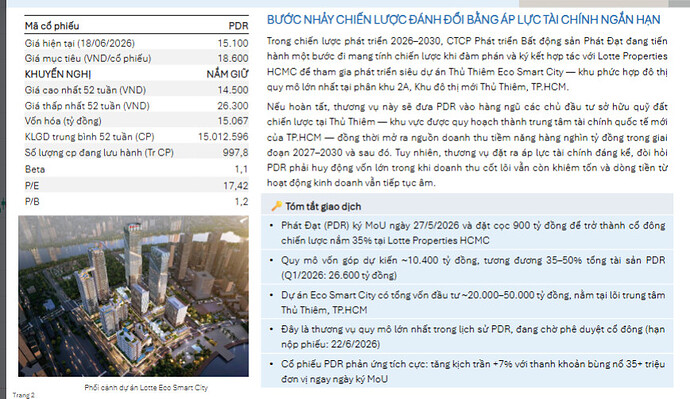Click the 'Beta' row label

point(35,169)
